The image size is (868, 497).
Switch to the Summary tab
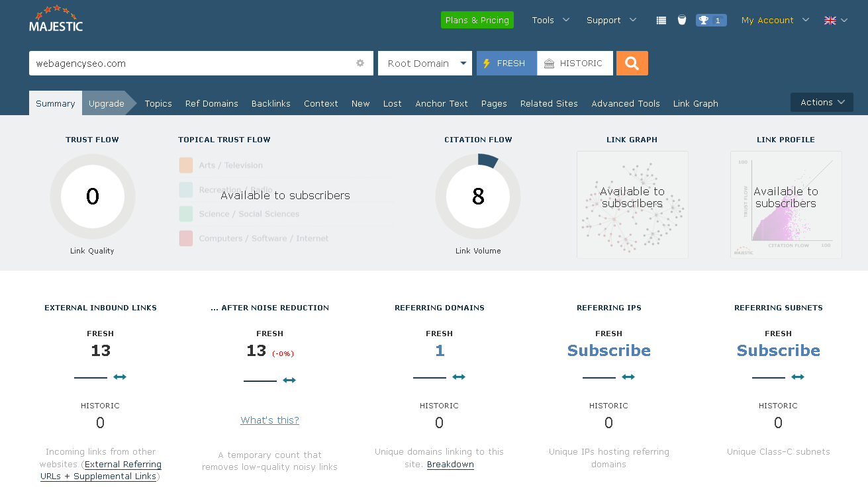(56, 103)
